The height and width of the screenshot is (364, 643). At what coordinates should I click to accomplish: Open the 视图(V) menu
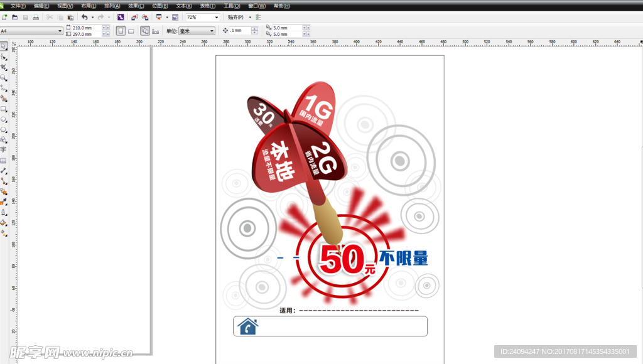65,6
